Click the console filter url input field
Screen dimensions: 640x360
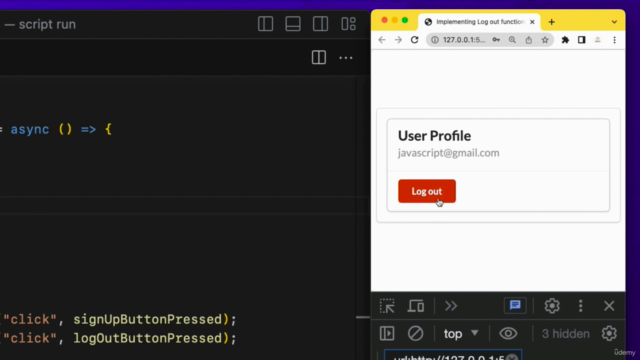click(x=453, y=355)
